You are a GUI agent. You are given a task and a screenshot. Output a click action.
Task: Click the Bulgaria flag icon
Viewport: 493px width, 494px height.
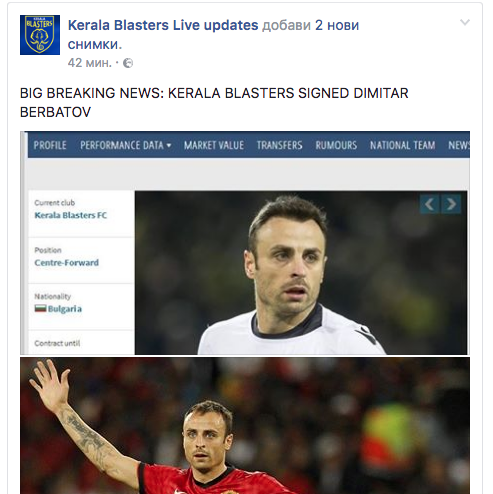point(40,308)
